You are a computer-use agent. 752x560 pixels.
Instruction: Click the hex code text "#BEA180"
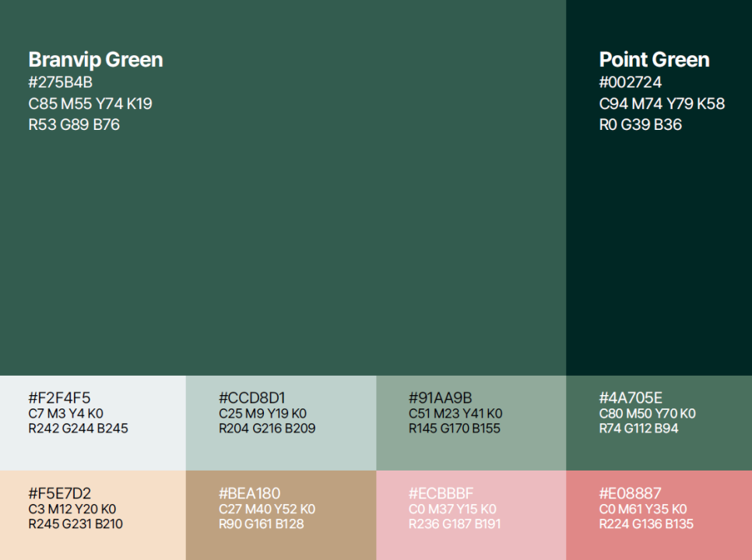click(249, 493)
